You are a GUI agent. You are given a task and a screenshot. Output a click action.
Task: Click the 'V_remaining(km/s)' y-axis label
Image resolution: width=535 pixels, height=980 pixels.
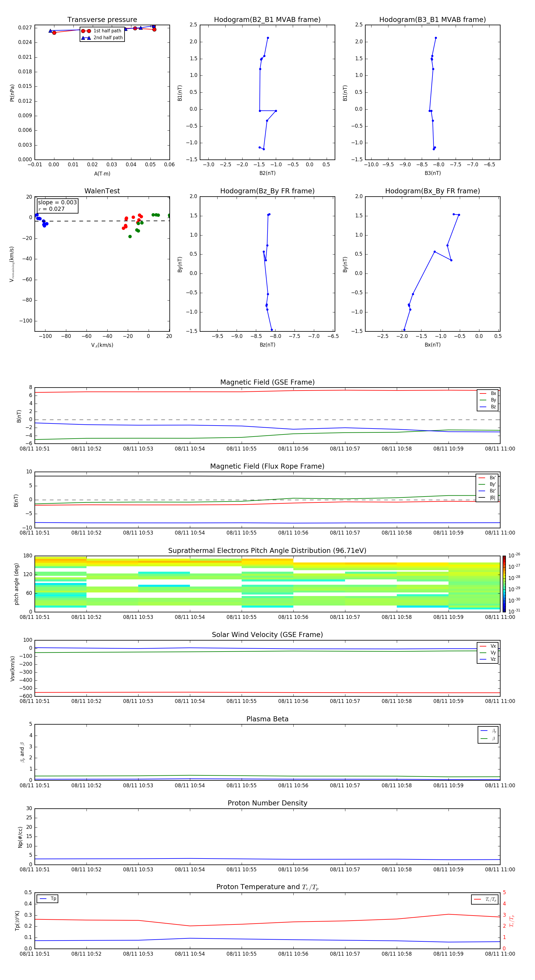coord(12,264)
